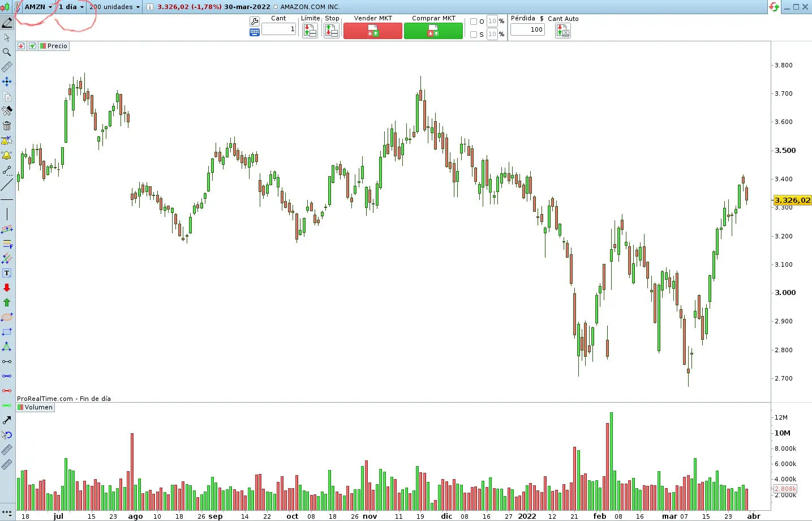812x521 pixels.
Task: Pick the red down arrow marker
Action: pyautogui.click(x=7, y=288)
